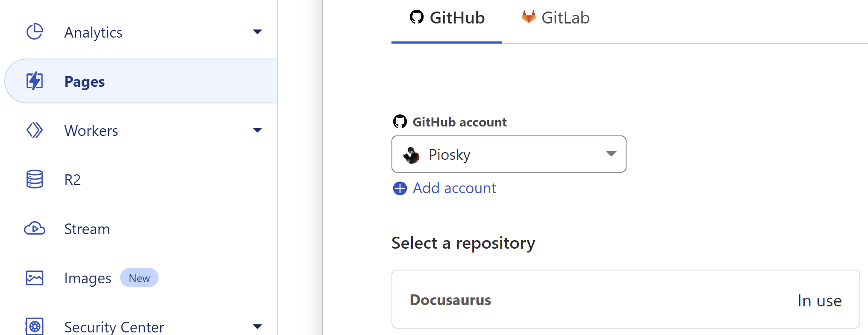Expand the Analytics section chevron
The image size is (868, 335).
click(x=258, y=32)
